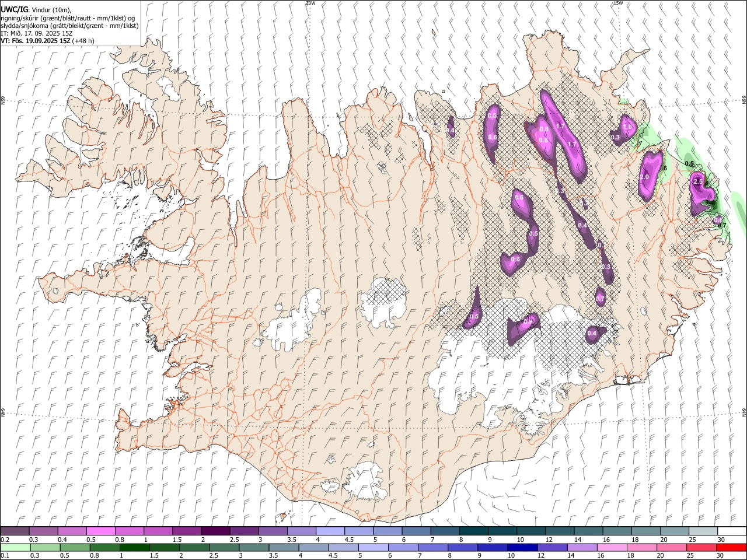
Task: Click the 0.1 label in the lower legend
Action: point(5,556)
